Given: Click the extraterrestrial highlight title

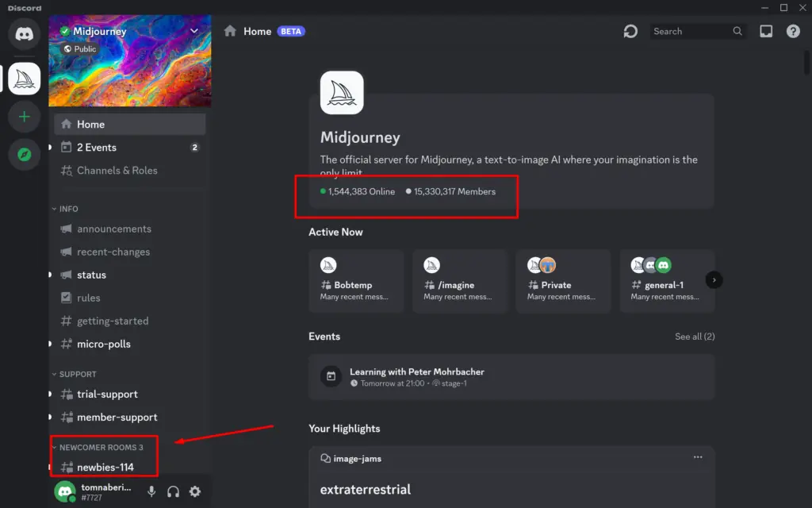Looking at the screenshot, I should pyautogui.click(x=365, y=490).
